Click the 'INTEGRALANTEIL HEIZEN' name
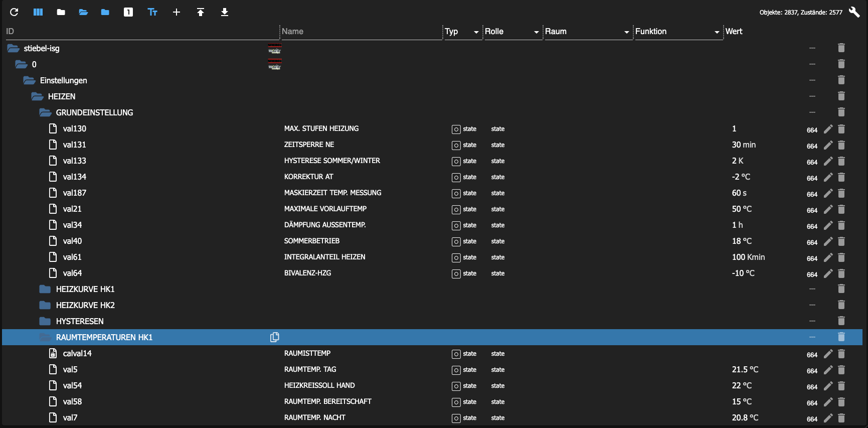Screen dimensions: 868x428 [x=324, y=257]
